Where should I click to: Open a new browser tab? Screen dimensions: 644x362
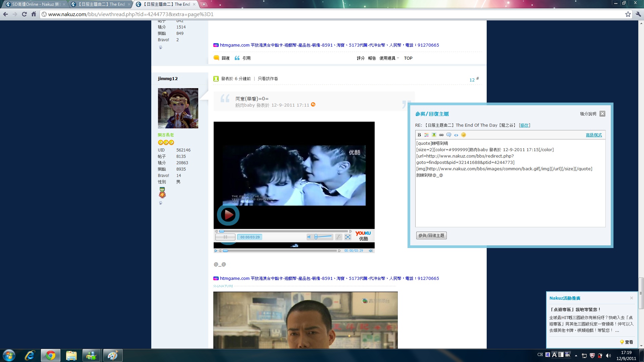pyautogui.click(x=204, y=4)
